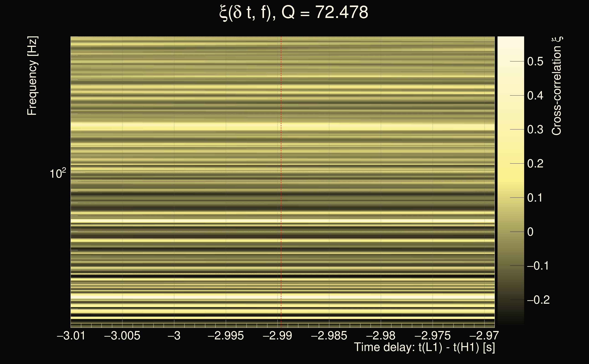This screenshot has height=364, width=589.
Task: Click the -2.975 time delay tick label
Action: coord(432,336)
